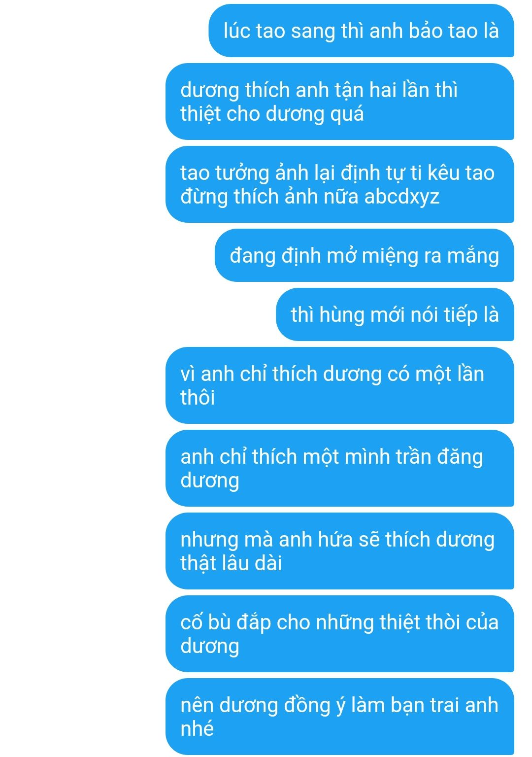Screen dimensions: 532x757
Task: Click the message ending 'thiệt cho dương quá'
Action: [x=340, y=102]
